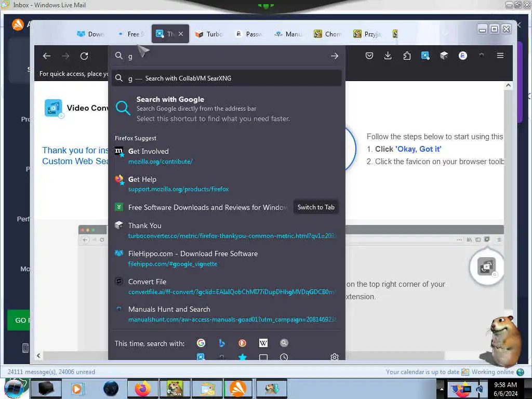Open the 'FileHippo.com - Download Free Software' suggestion
Image resolution: width=532 pixels, height=399 pixels.
tap(227, 258)
